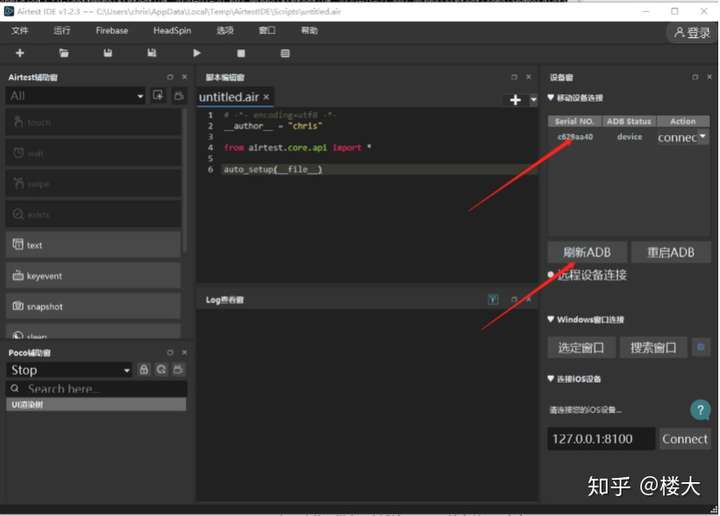Insert the snapshot command
Viewport: 720px width, 516px height.
[93, 306]
